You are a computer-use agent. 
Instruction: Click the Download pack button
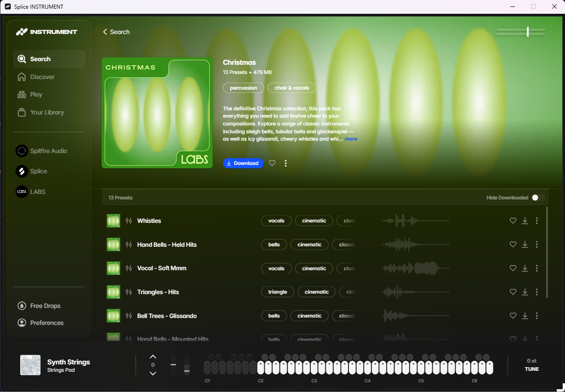point(243,163)
